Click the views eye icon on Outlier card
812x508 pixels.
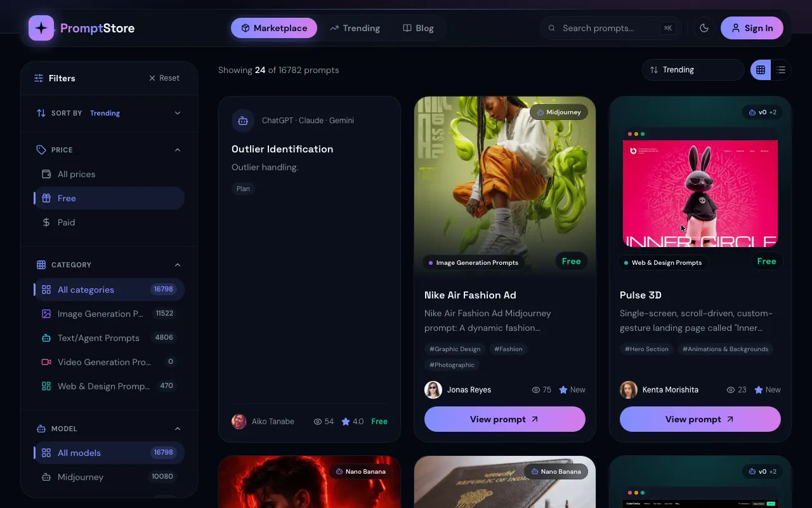pyautogui.click(x=318, y=422)
